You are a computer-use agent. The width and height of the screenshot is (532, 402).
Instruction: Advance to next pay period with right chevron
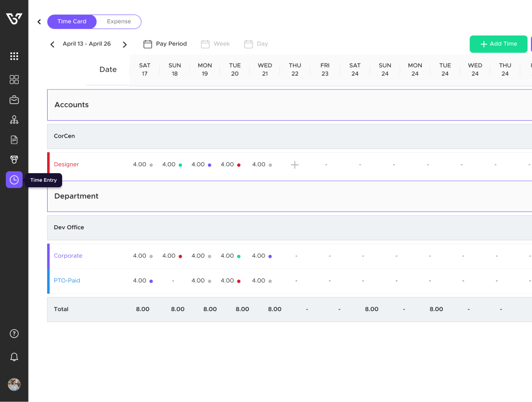(125, 44)
